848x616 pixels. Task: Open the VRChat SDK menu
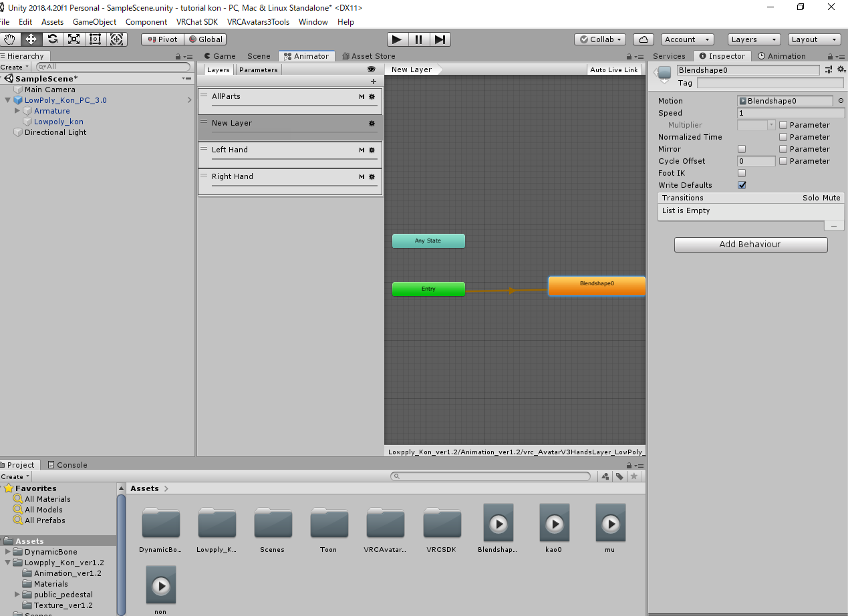click(197, 22)
